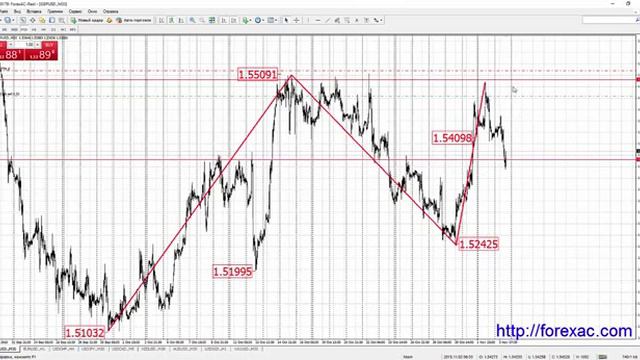The image size is (640, 360).
Task: Open the Strategy Tester icon
Action: [61, 20]
